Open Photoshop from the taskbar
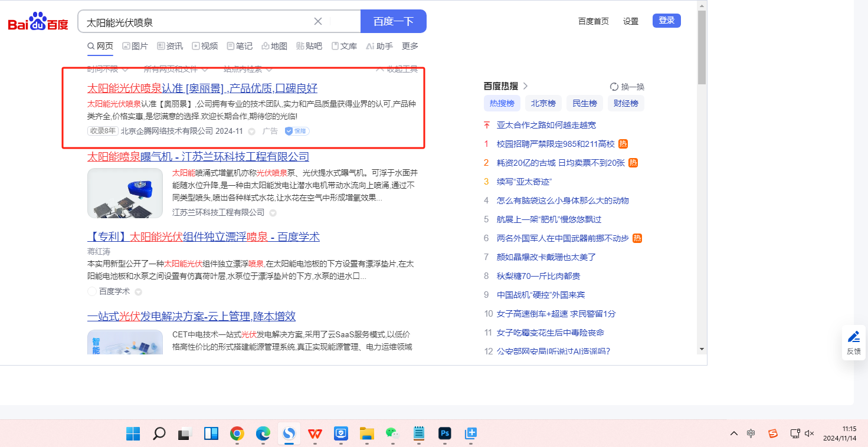 [444, 434]
